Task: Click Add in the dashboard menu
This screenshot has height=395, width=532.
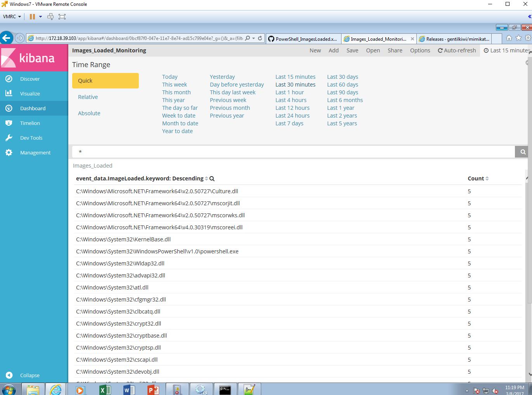Action: [x=334, y=50]
